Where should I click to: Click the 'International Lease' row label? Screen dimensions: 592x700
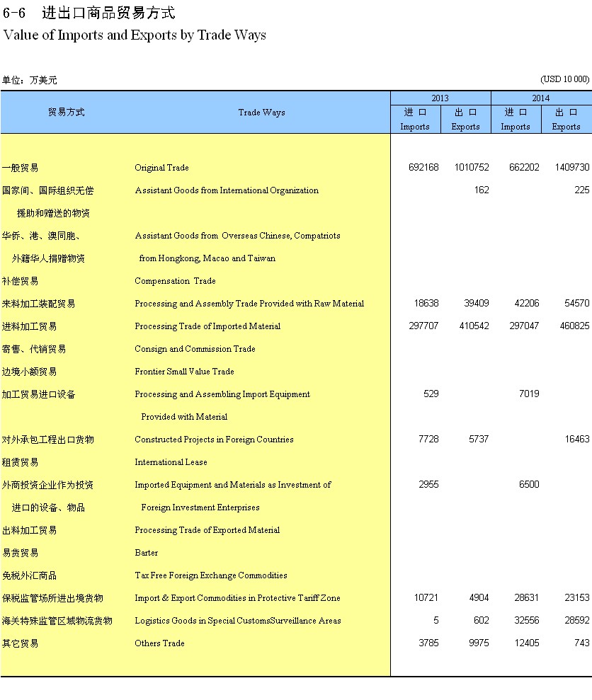(x=171, y=462)
